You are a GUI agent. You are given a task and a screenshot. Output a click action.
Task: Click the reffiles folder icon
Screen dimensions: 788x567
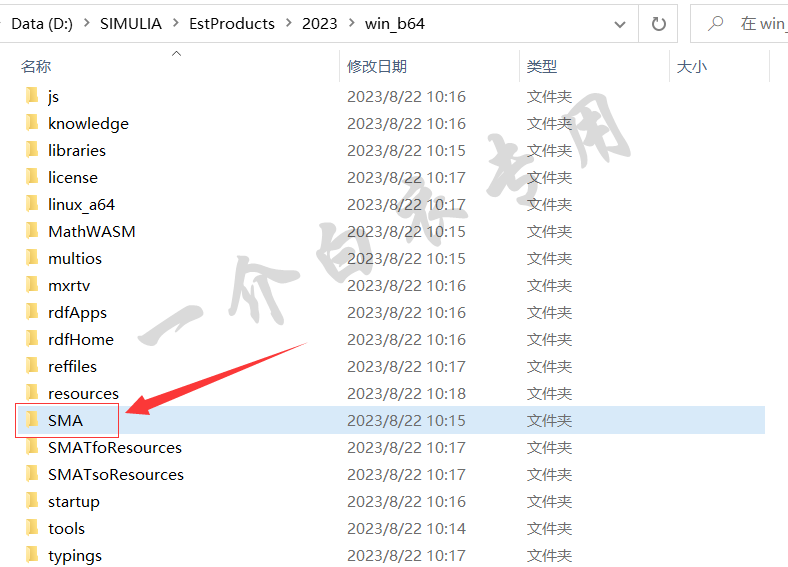pyautogui.click(x=32, y=366)
